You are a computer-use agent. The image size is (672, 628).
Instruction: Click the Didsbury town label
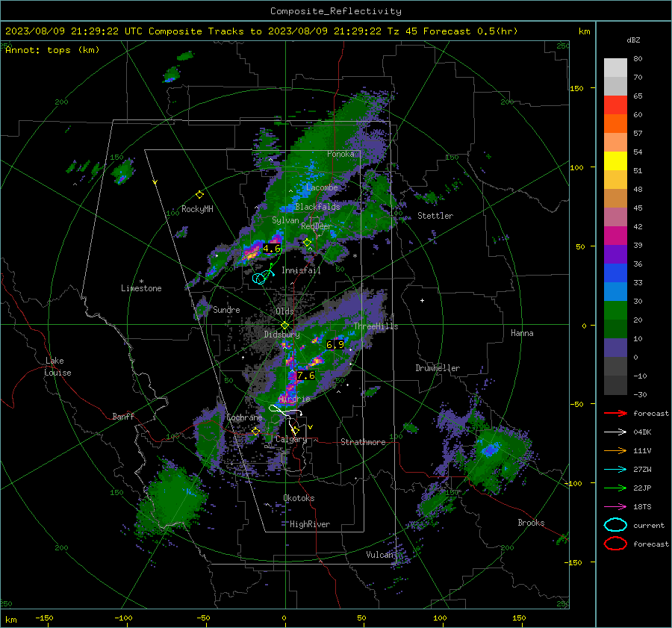(281, 335)
